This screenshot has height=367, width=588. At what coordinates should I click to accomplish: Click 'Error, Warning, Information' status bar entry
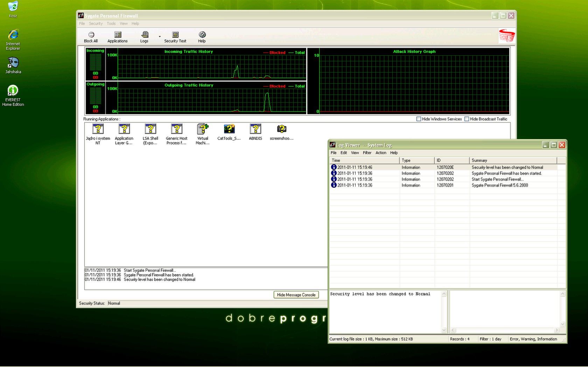tap(533, 339)
